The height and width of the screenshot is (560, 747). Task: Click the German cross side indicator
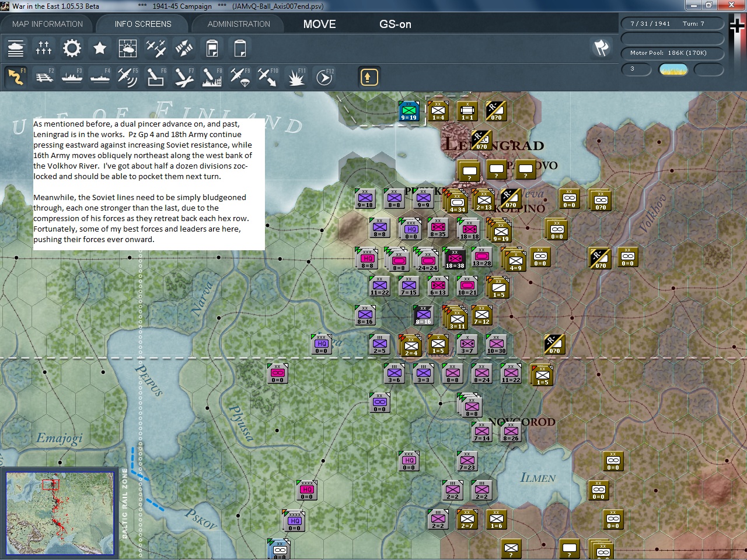pos(737,26)
